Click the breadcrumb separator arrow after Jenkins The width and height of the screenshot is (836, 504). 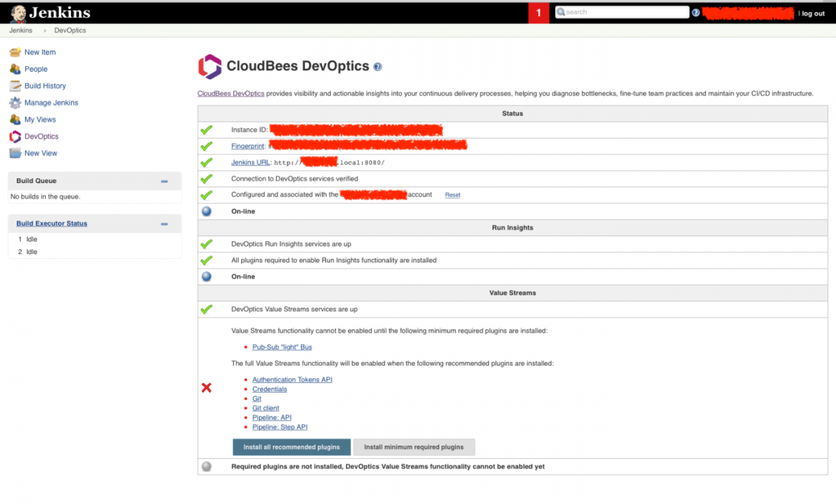tap(44, 31)
